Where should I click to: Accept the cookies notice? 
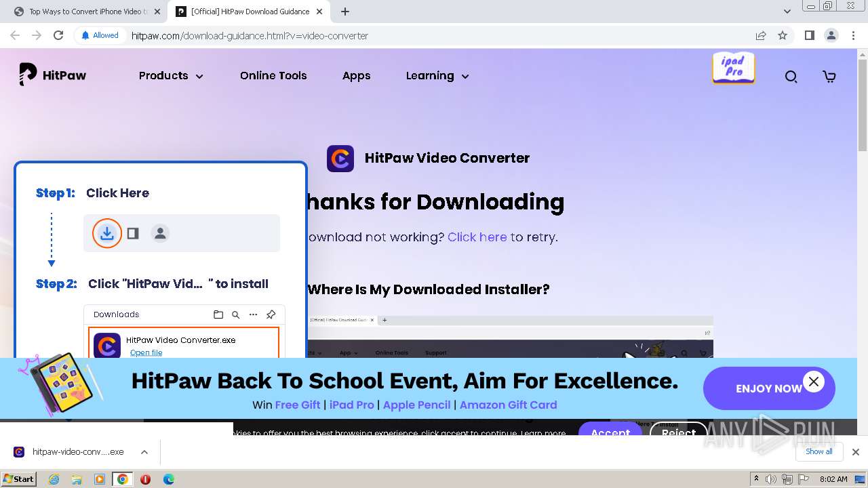point(610,430)
